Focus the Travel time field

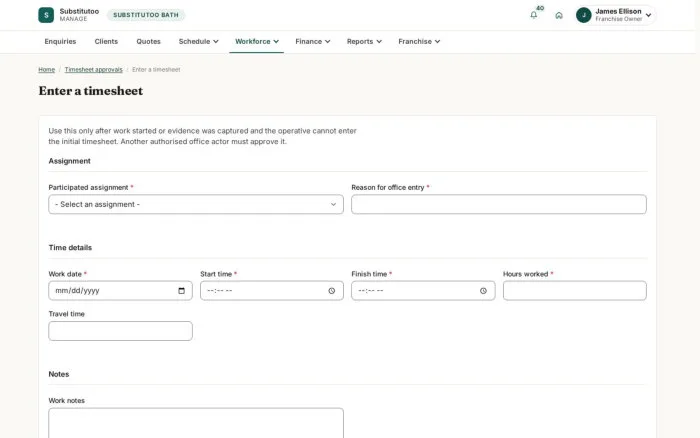(121, 331)
